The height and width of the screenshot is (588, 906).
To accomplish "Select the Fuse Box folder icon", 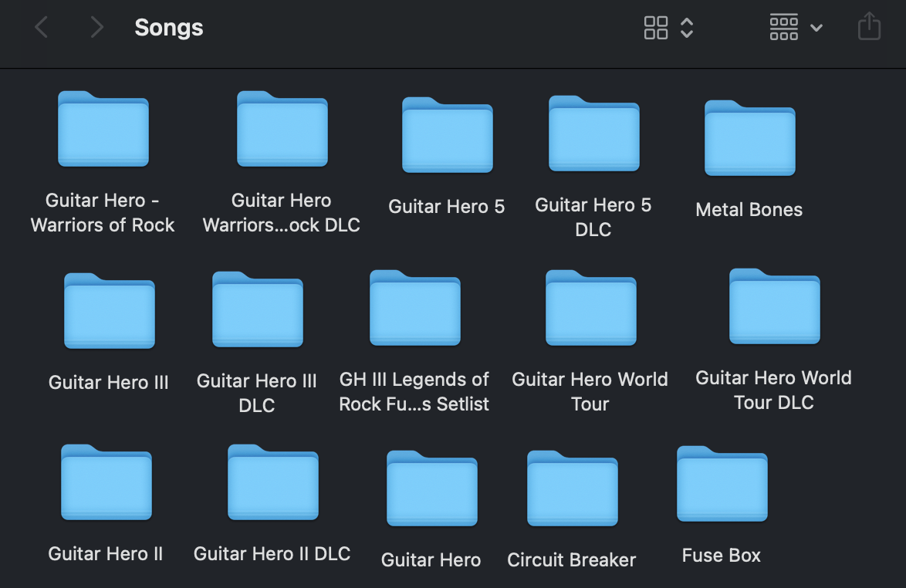I will pyautogui.click(x=722, y=484).
